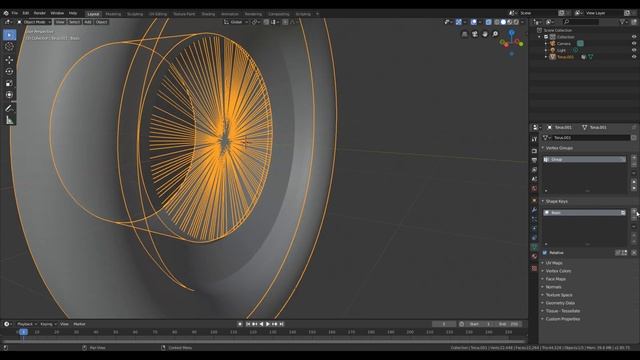Open the View Layer properties tab
640x360 pixels.
click(x=534, y=169)
